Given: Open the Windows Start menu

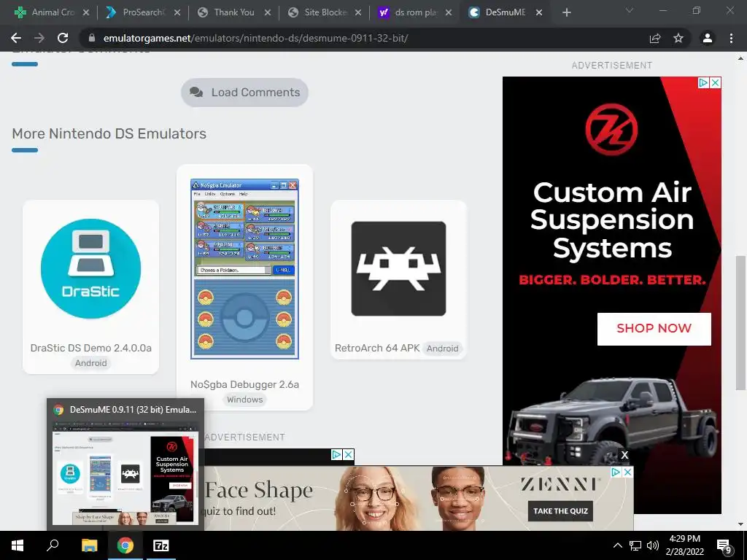Looking at the screenshot, I should [x=18, y=545].
